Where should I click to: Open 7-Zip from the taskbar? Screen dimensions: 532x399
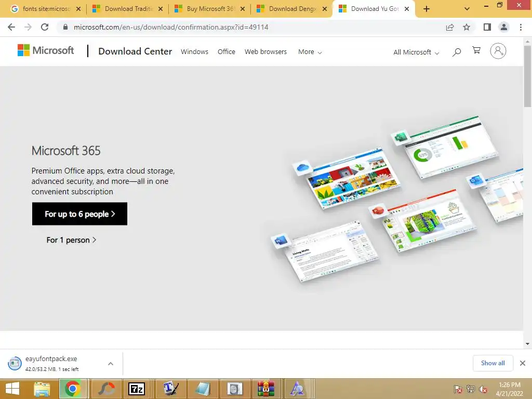click(137, 389)
